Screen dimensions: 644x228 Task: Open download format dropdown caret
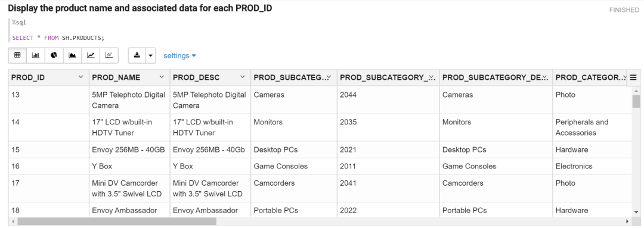pos(151,55)
